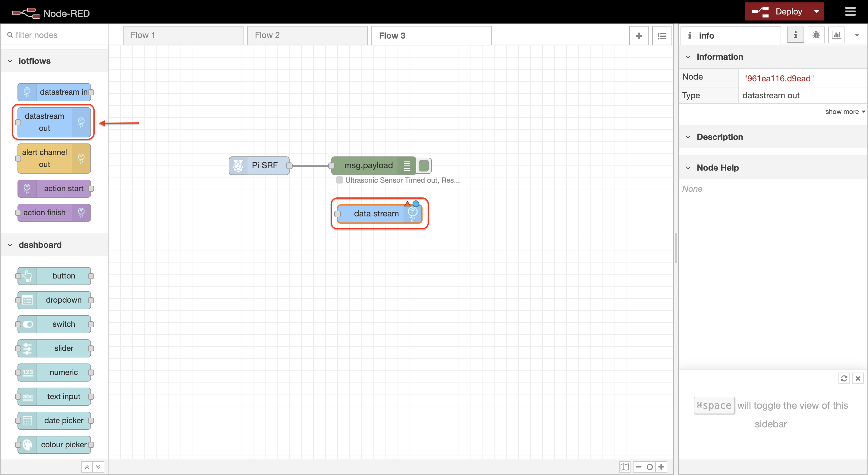
Task: Open the debug messages sidebar tab
Action: tap(816, 35)
